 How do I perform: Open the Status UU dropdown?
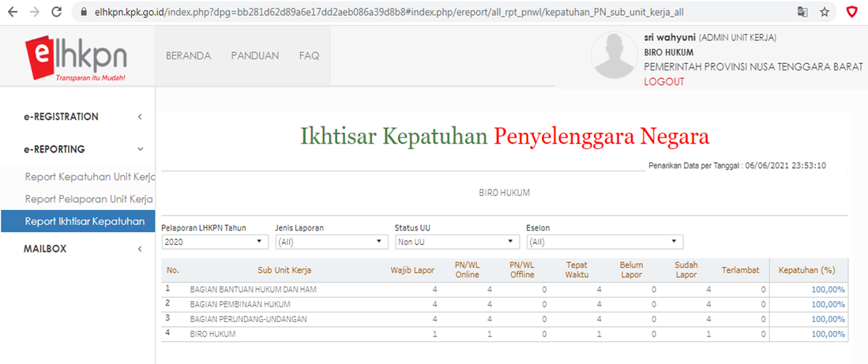pyautogui.click(x=457, y=242)
